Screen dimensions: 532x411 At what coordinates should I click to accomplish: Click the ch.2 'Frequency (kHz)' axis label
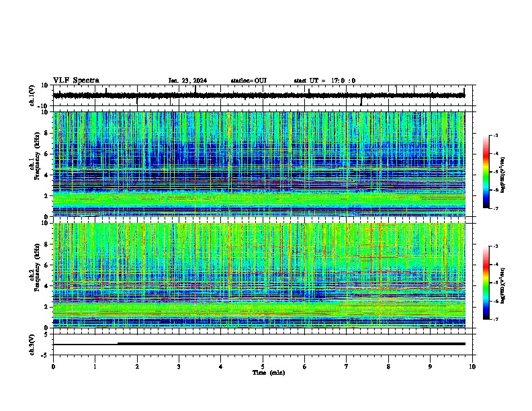pyautogui.click(x=37, y=267)
